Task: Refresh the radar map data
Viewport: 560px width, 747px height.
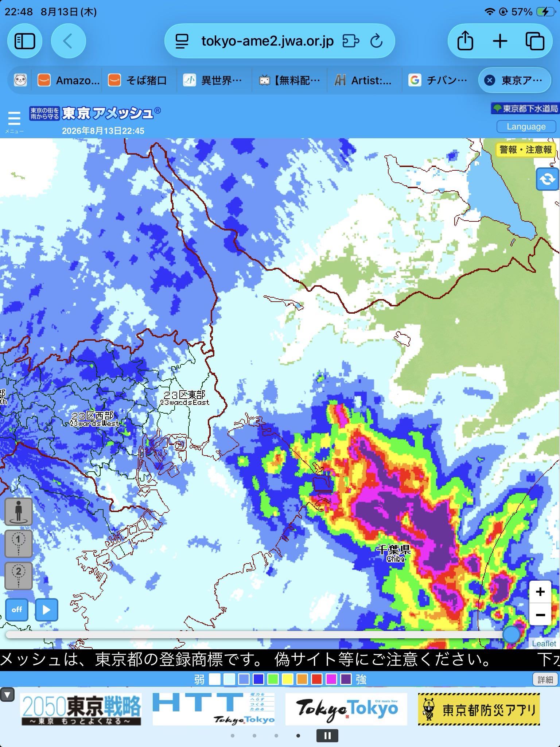Action: click(x=547, y=179)
